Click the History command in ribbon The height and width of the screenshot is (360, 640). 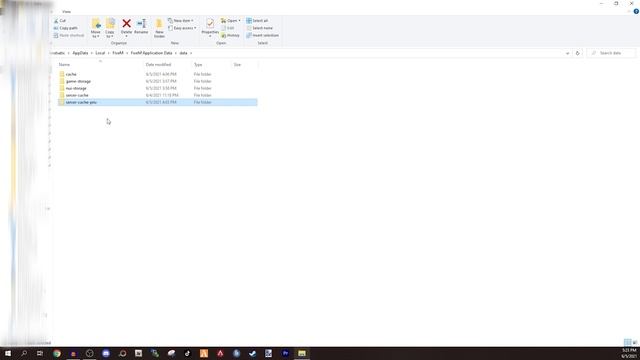(230, 35)
